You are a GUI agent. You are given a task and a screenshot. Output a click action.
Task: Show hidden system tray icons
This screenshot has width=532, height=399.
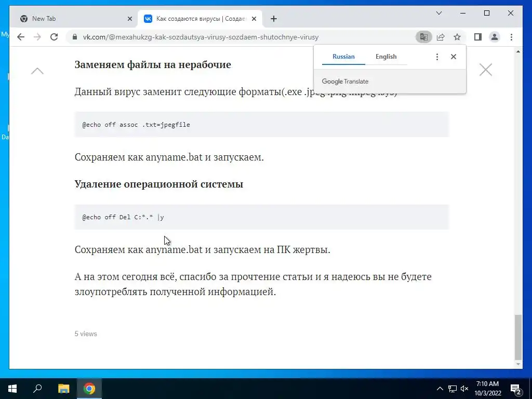(x=440, y=389)
